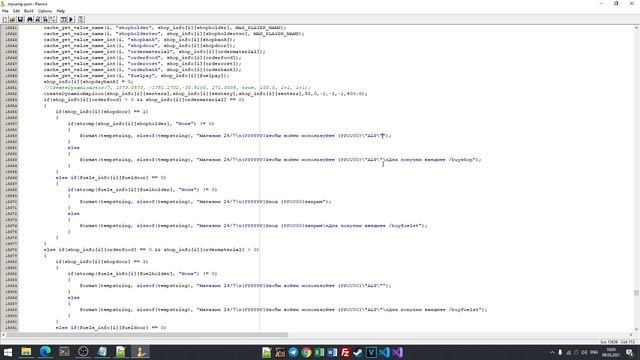Screen dimensions: 640x360
Task: Click the cache_get_value_name_int "ordermaterial" line
Action: pyautogui.click(x=154, y=52)
